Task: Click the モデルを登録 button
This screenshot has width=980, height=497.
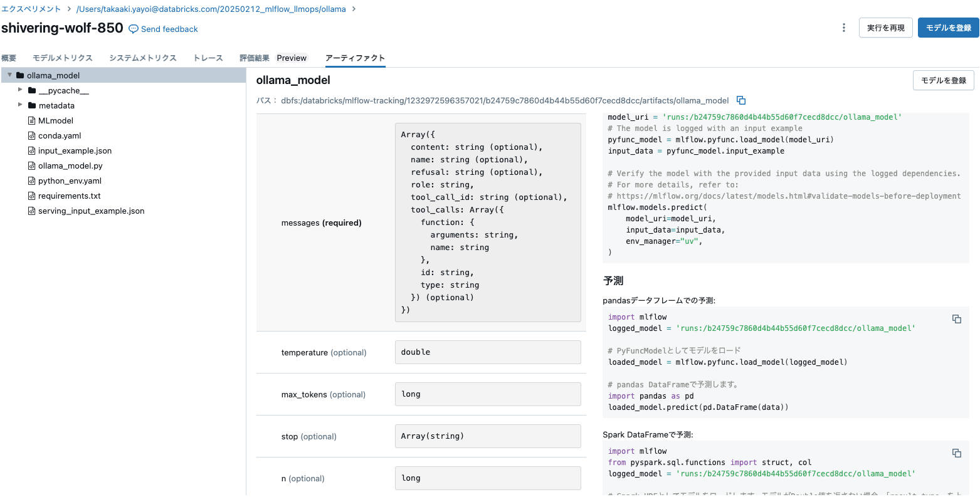Action: [948, 28]
